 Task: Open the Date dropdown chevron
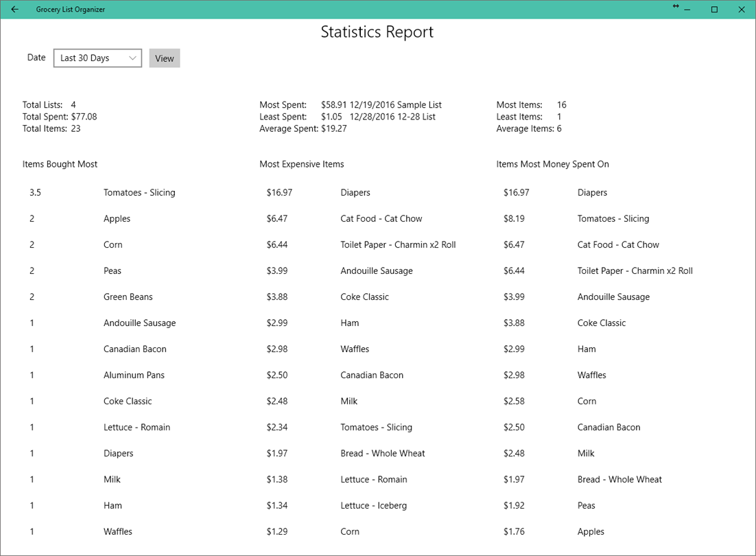132,58
